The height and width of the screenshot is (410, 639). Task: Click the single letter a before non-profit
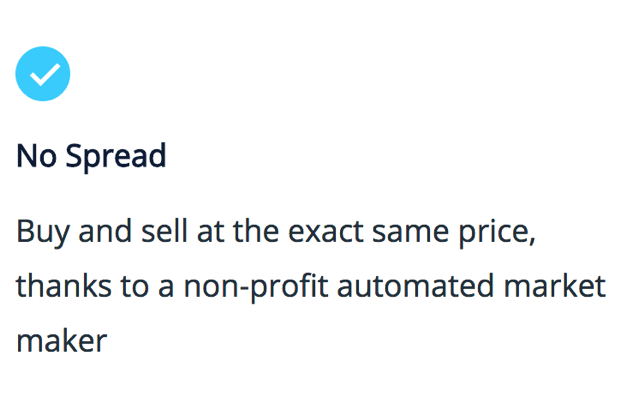click(x=166, y=289)
